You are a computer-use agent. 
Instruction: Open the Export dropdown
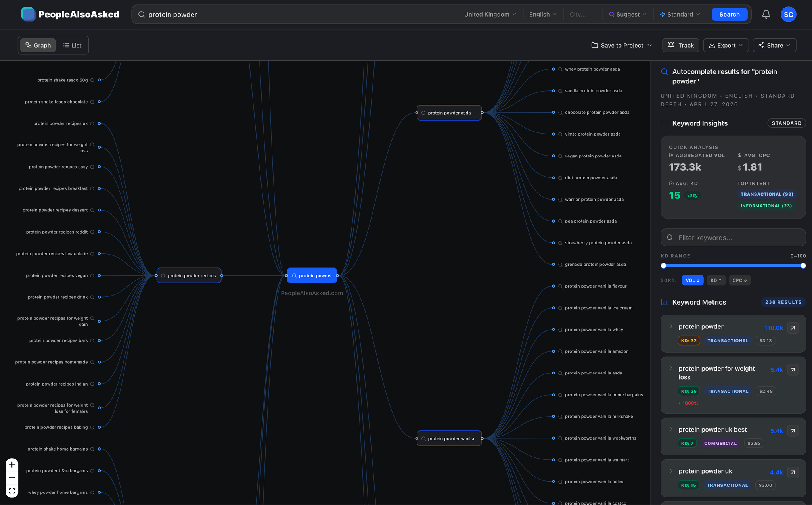[x=726, y=45]
